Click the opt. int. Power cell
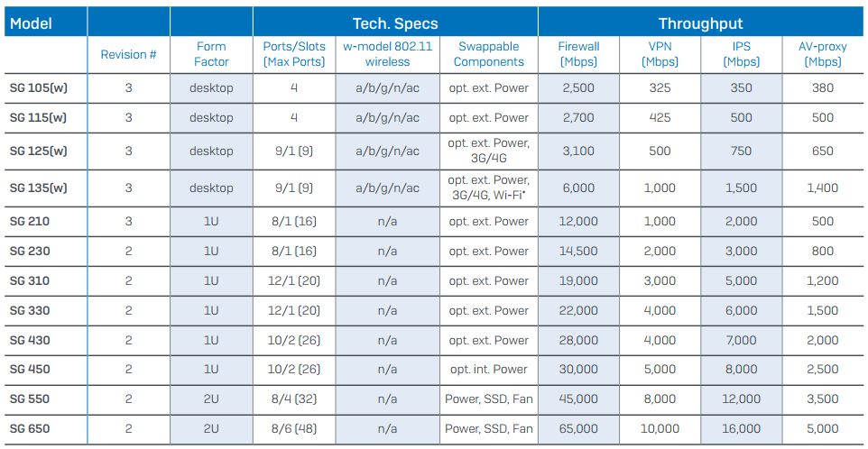Viewport: 868px width, 449px height. coord(488,369)
